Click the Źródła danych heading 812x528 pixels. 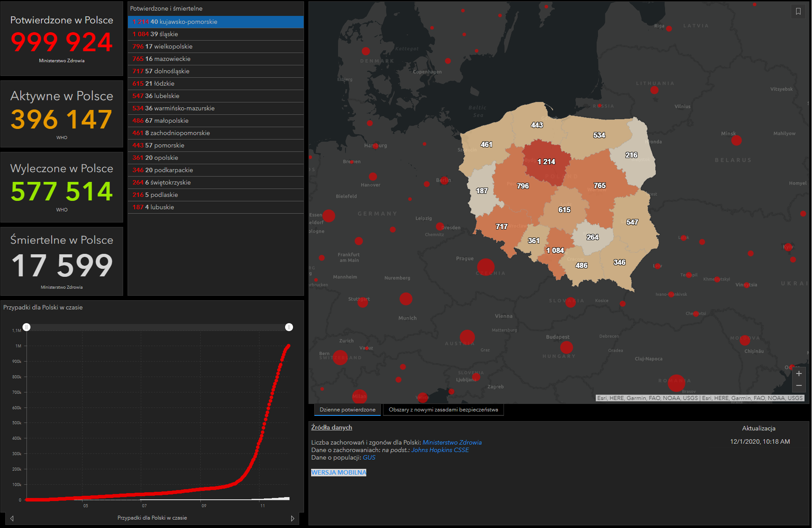pos(331,427)
